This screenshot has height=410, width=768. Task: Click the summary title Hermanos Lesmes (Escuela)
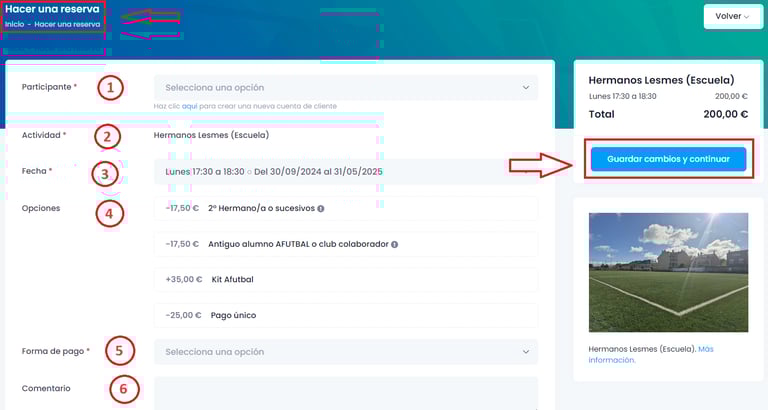coord(661,80)
